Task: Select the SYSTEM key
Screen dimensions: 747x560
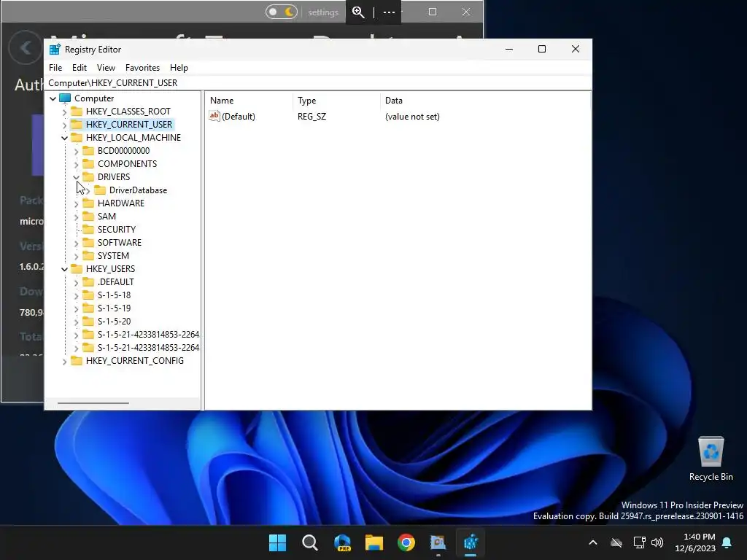Action: pyautogui.click(x=113, y=256)
